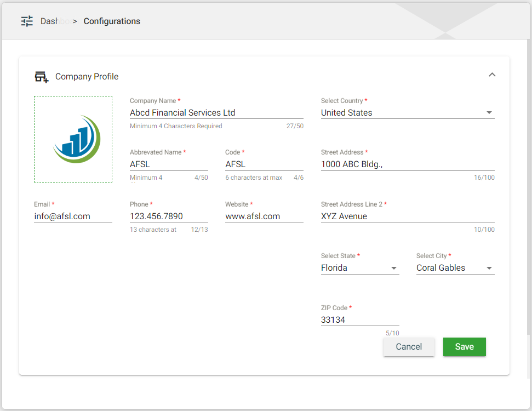The image size is (532, 411).
Task: Click the configuration sliders icon in header
Action: 27,21
